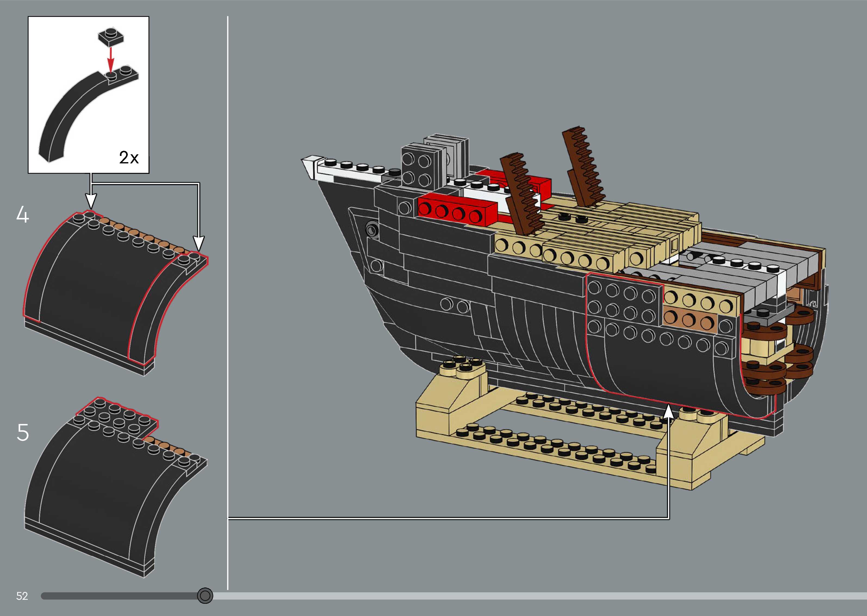Image resolution: width=867 pixels, height=616 pixels.
Task: Click the small black 1x1 plate piece
Action: [x=111, y=37]
